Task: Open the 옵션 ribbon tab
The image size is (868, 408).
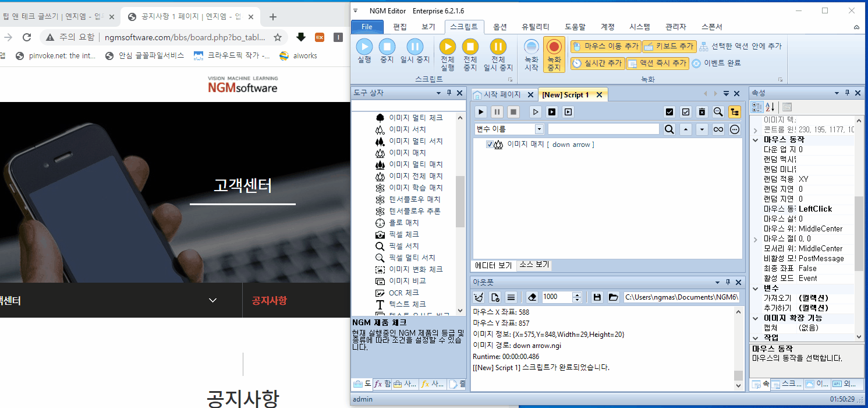Action: (500, 27)
